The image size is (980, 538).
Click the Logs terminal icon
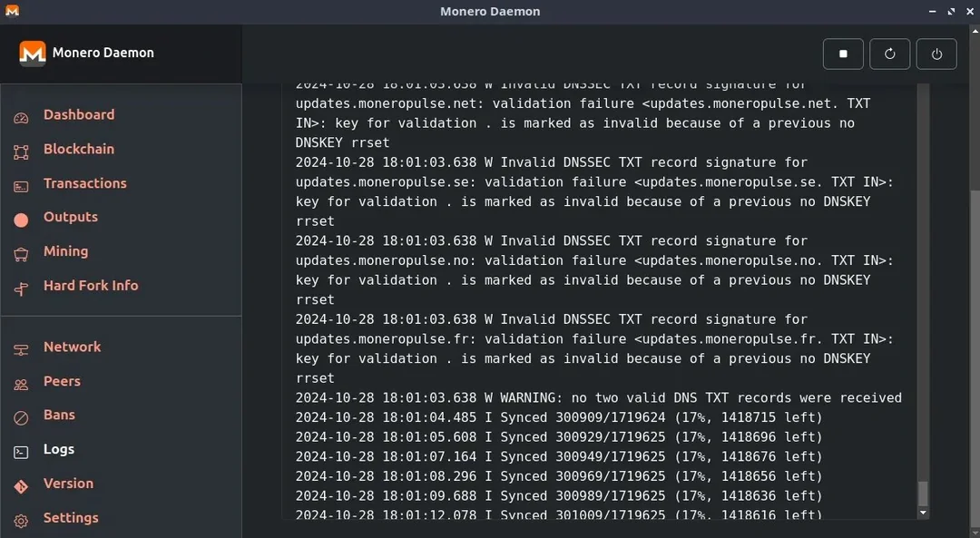21,453
